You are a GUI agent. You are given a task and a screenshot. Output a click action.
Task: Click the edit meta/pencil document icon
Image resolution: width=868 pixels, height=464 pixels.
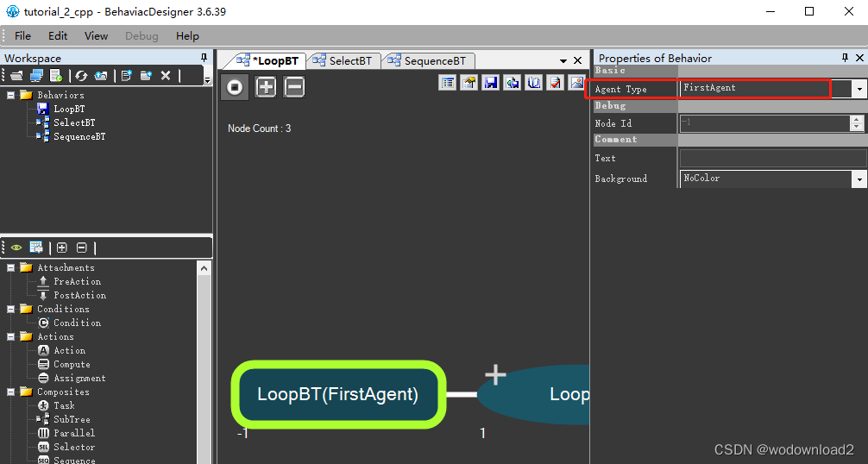(x=469, y=83)
